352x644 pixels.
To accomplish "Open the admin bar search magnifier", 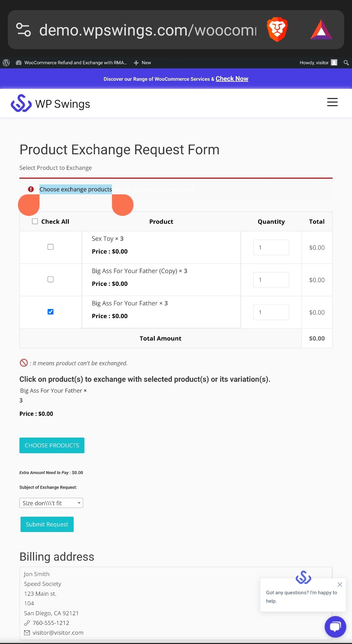I will tap(346, 63).
